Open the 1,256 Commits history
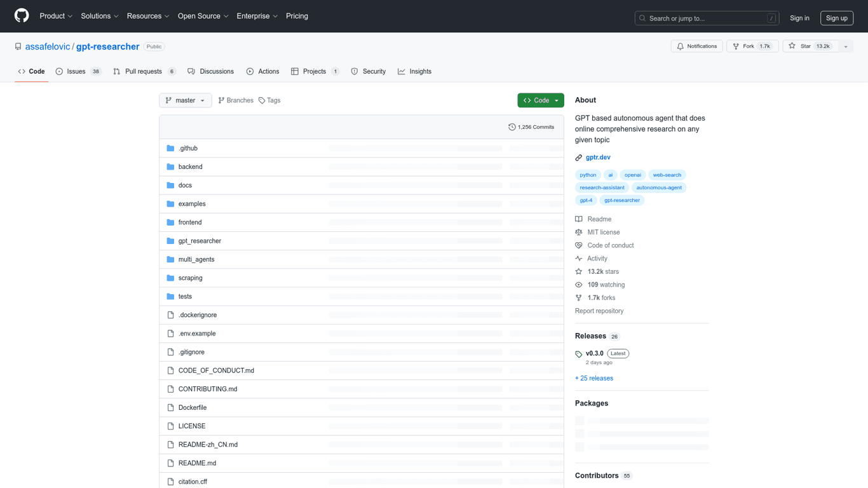 tap(531, 127)
